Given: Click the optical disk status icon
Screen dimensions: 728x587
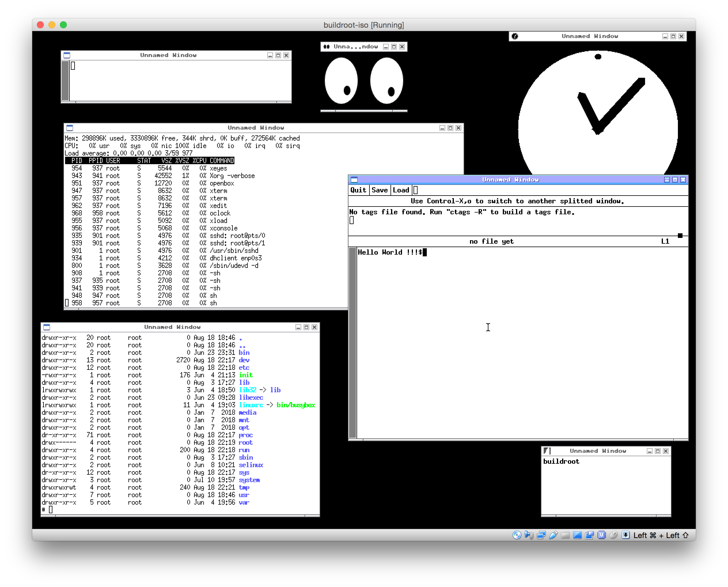Looking at the screenshot, I should click(516, 535).
